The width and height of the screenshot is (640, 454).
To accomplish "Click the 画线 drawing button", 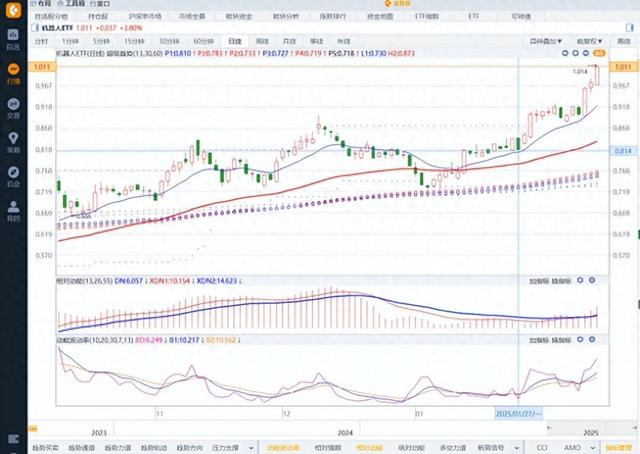I will 623,41.
